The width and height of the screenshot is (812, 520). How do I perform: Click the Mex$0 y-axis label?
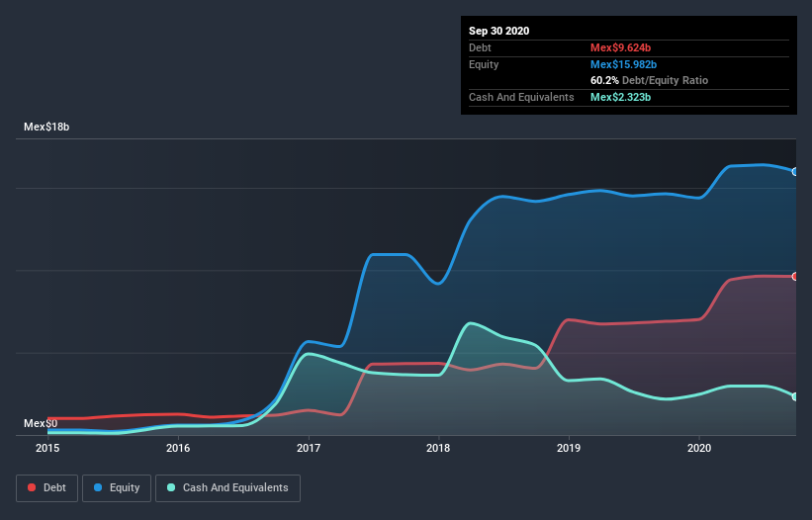(x=41, y=423)
